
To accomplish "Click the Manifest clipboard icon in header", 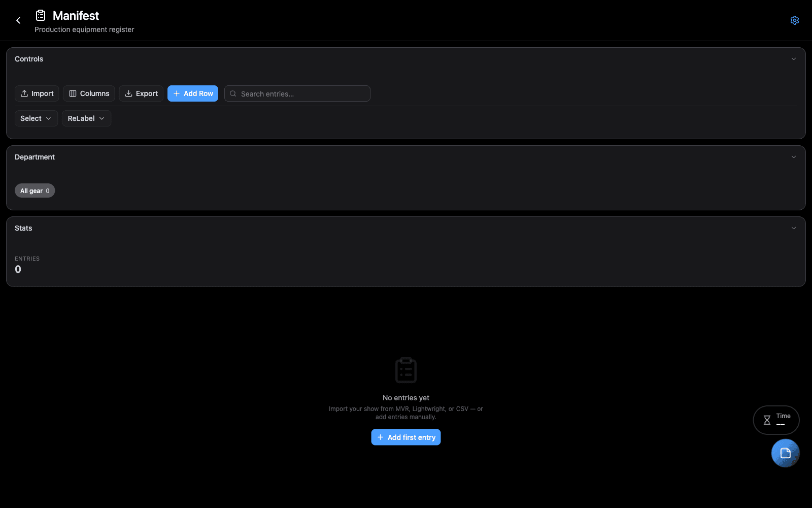I will point(41,15).
